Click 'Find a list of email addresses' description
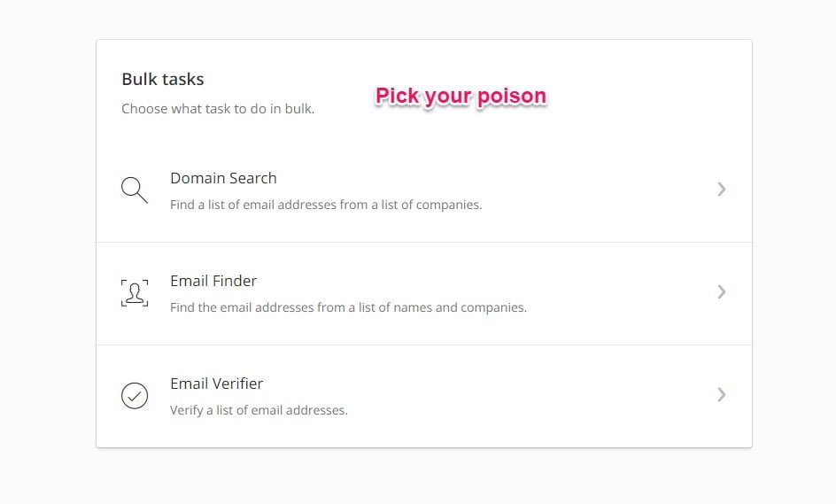The width and height of the screenshot is (836, 504). tap(326, 205)
